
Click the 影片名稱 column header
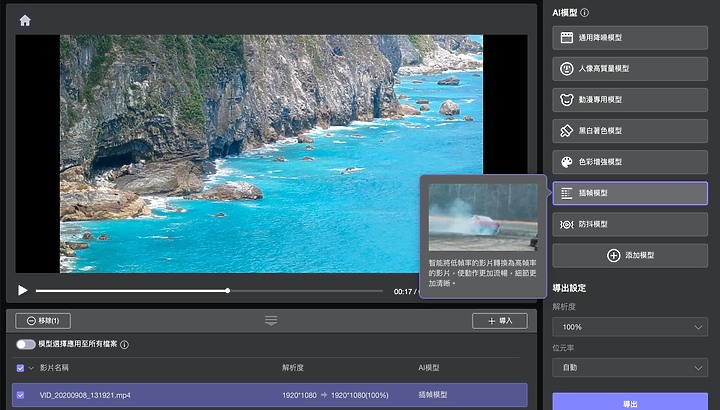tap(54, 368)
